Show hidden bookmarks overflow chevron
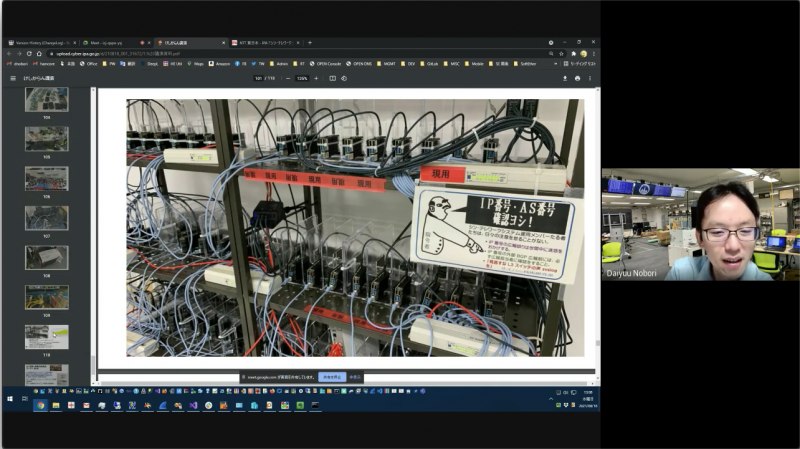 (556, 64)
